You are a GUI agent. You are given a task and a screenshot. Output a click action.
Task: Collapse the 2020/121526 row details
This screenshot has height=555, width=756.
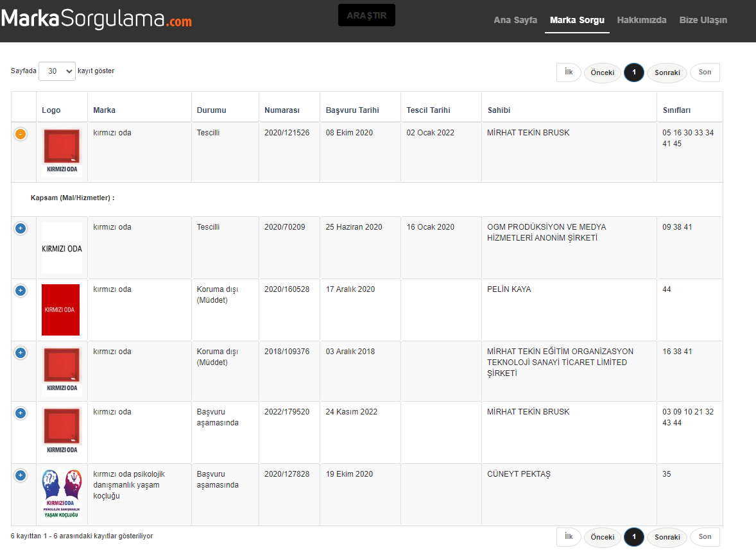click(x=21, y=134)
